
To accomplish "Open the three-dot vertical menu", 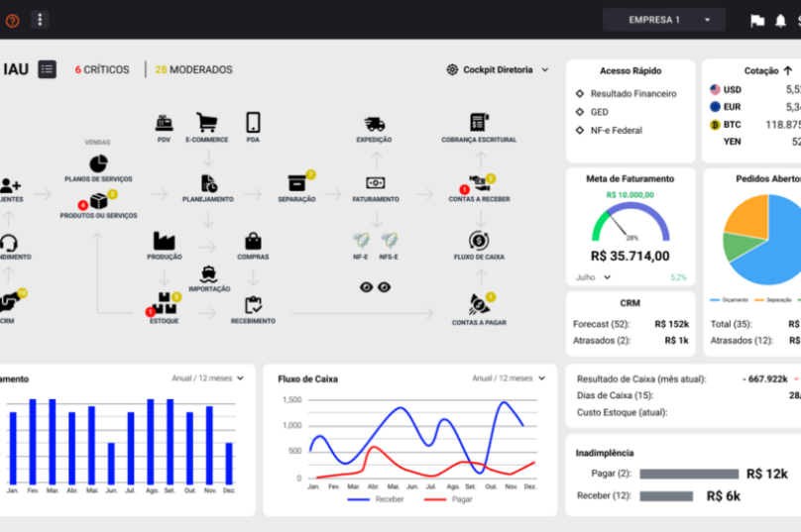I will click(40, 20).
